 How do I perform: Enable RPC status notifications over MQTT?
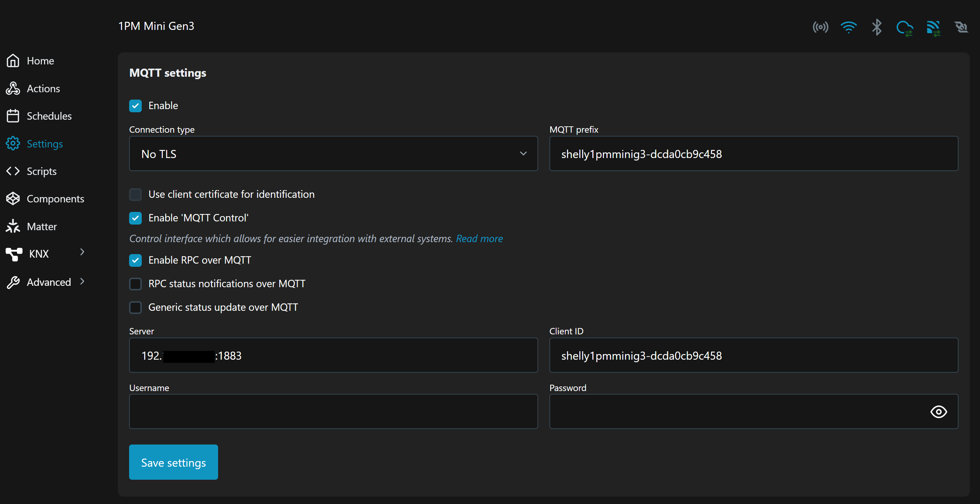[135, 284]
